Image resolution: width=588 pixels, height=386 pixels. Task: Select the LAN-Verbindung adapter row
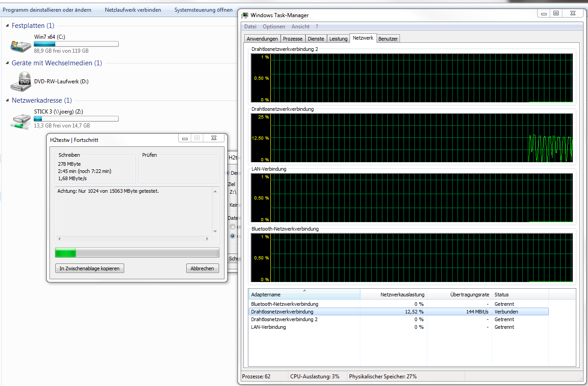[399, 327]
